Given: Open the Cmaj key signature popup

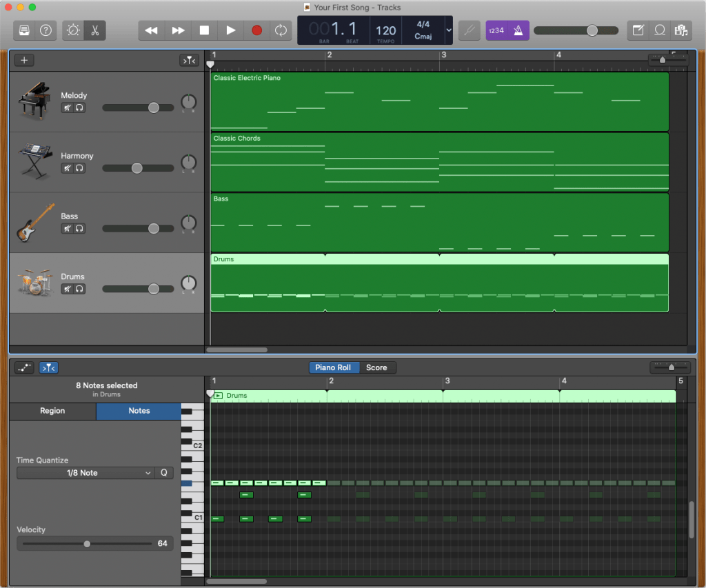Looking at the screenshot, I should coord(423,36).
